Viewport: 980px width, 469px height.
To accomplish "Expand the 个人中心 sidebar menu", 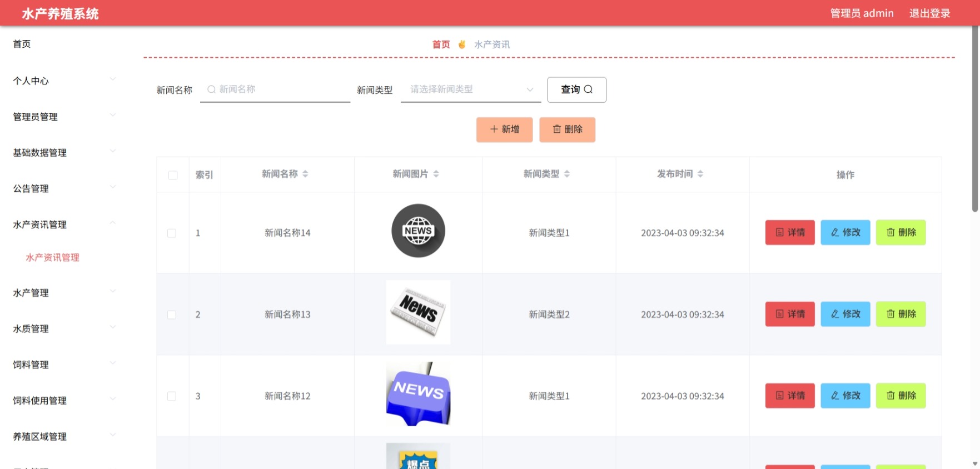I will click(x=64, y=81).
